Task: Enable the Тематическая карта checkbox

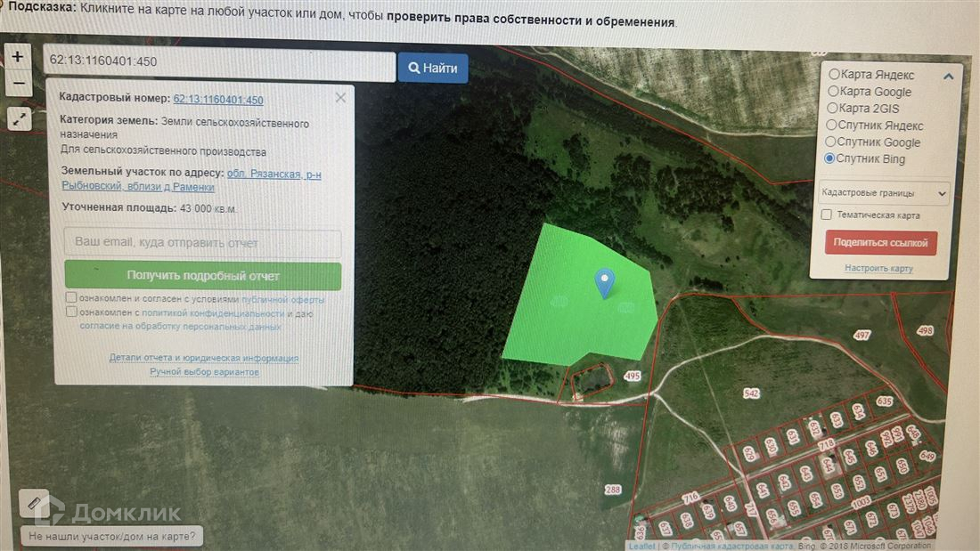Action: [x=826, y=215]
